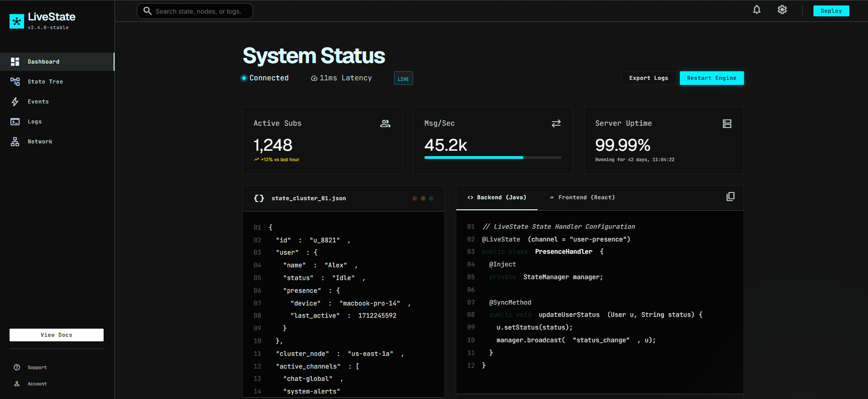Click the Deploy button
The height and width of the screenshot is (399, 868).
tap(831, 11)
